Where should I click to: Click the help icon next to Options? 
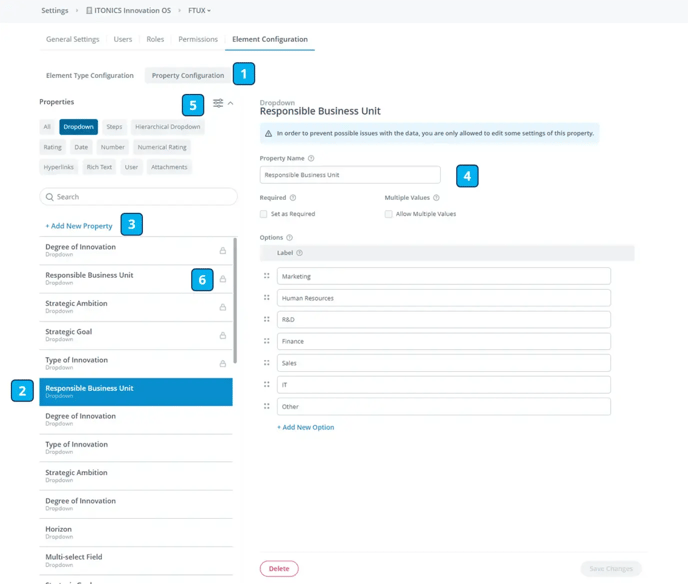290,238
